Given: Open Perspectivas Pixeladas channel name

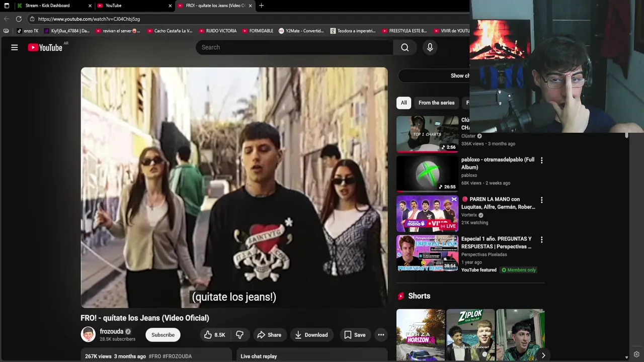Looking at the screenshot, I should [484, 254].
